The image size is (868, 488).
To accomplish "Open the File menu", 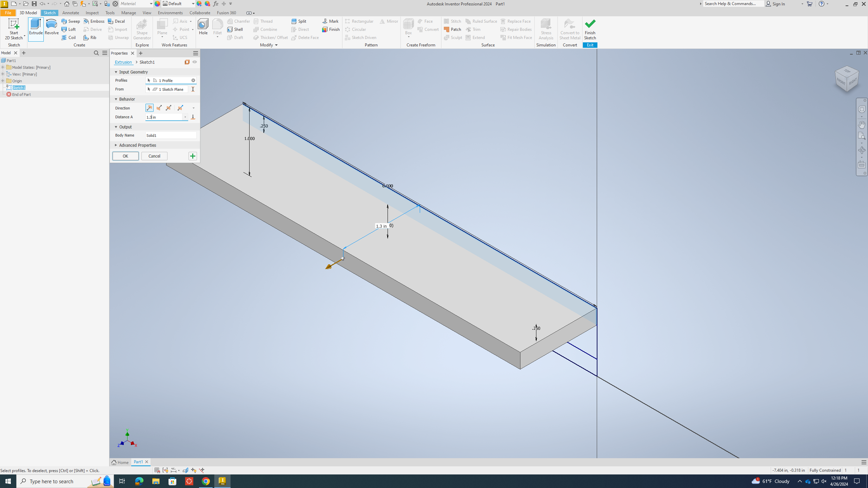I will (8, 13).
